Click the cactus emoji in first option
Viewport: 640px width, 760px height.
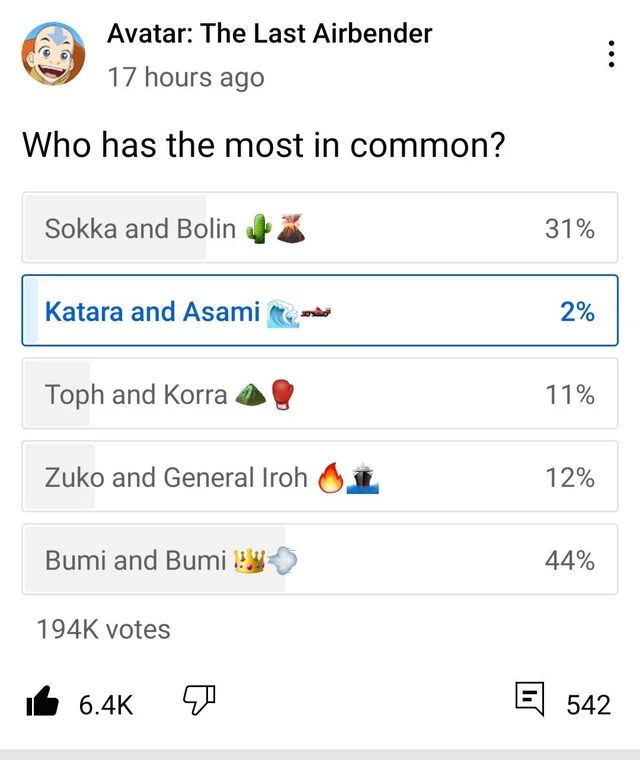(x=259, y=228)
